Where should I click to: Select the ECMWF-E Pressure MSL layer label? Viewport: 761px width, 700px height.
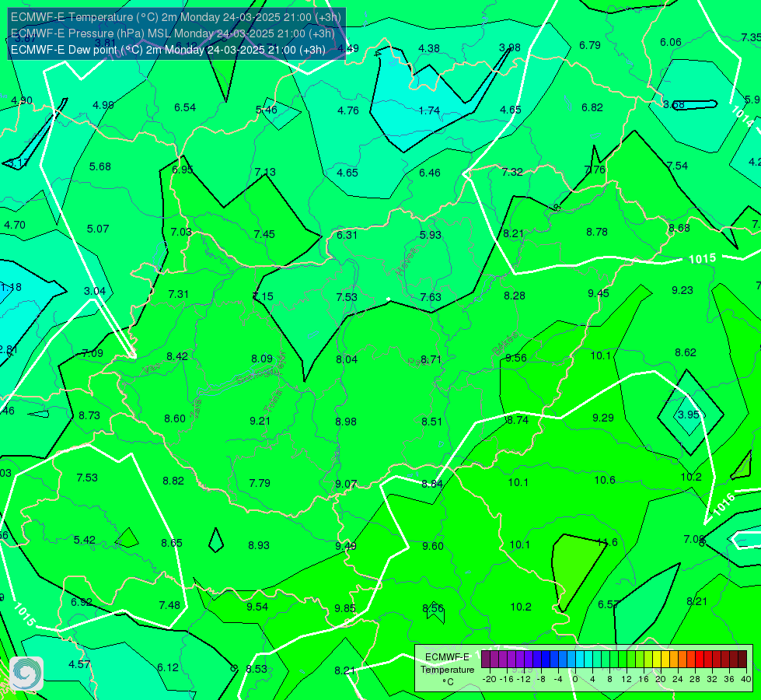coord(173,33)
